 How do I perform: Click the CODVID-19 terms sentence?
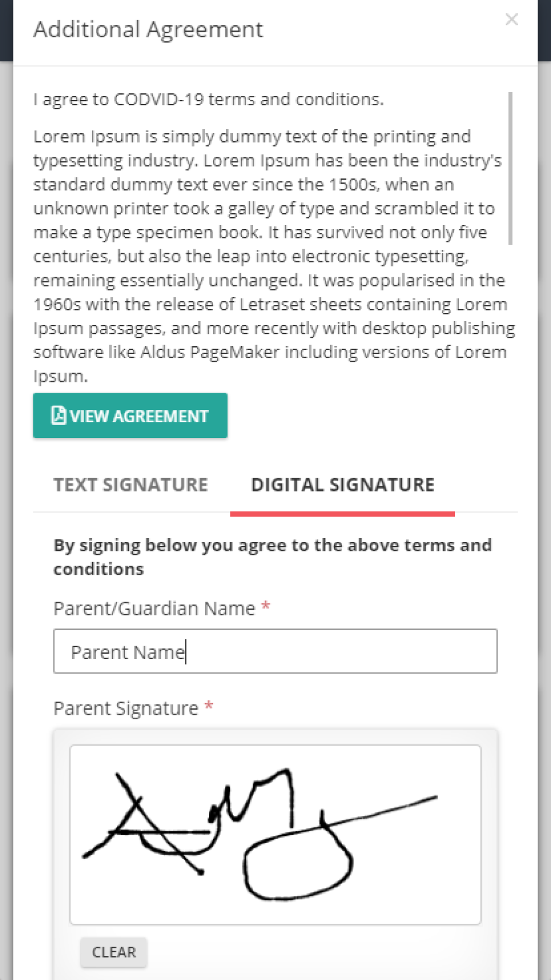[x=208, y=99]
